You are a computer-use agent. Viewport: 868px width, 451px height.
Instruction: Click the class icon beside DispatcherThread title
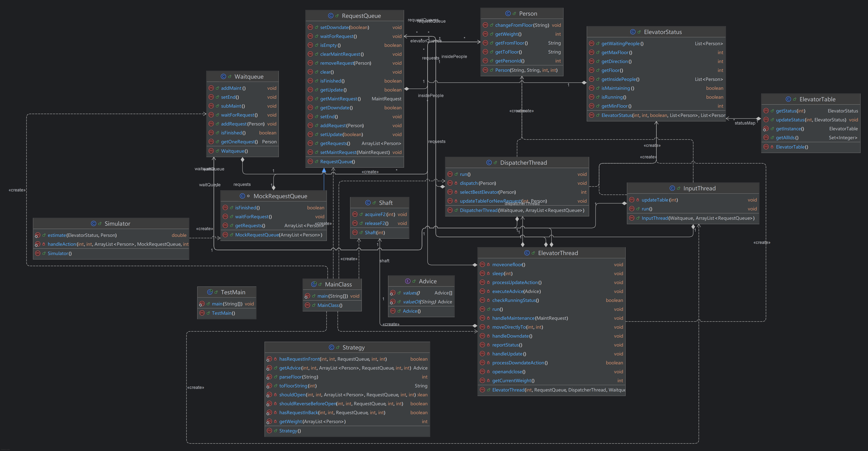pos(489,162)
